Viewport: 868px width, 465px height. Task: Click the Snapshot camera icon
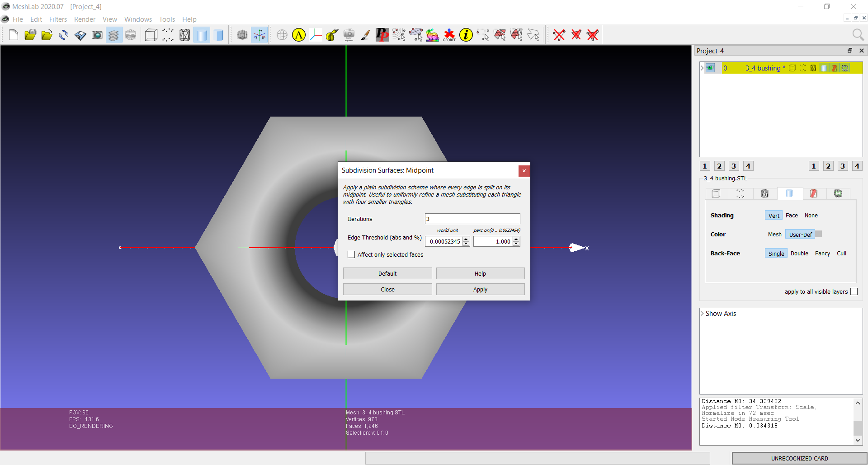pos(97,35)
